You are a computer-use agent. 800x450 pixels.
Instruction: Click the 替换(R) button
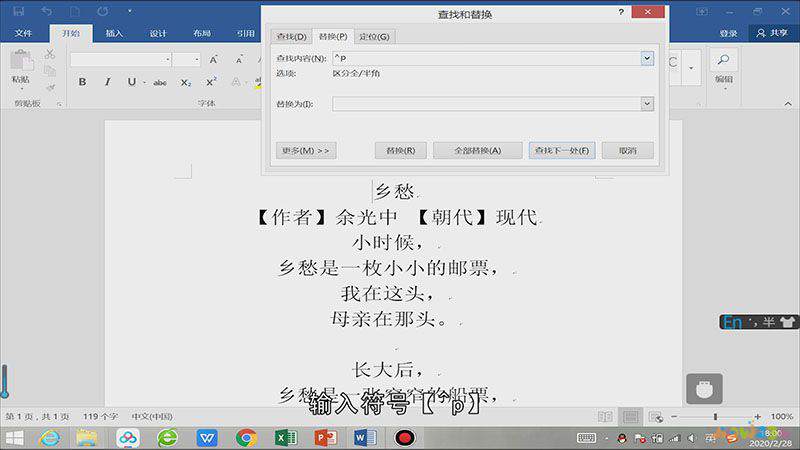tap(401, 151)
